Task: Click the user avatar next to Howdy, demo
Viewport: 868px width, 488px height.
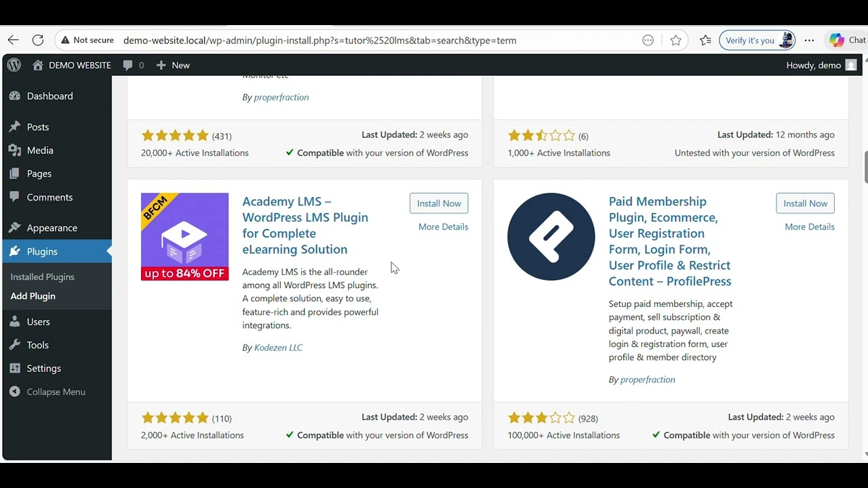Action: [851, 65]
